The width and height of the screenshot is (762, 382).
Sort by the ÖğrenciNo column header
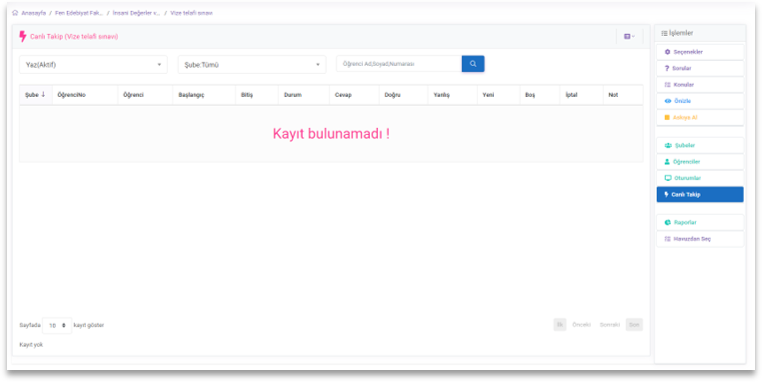85,95
